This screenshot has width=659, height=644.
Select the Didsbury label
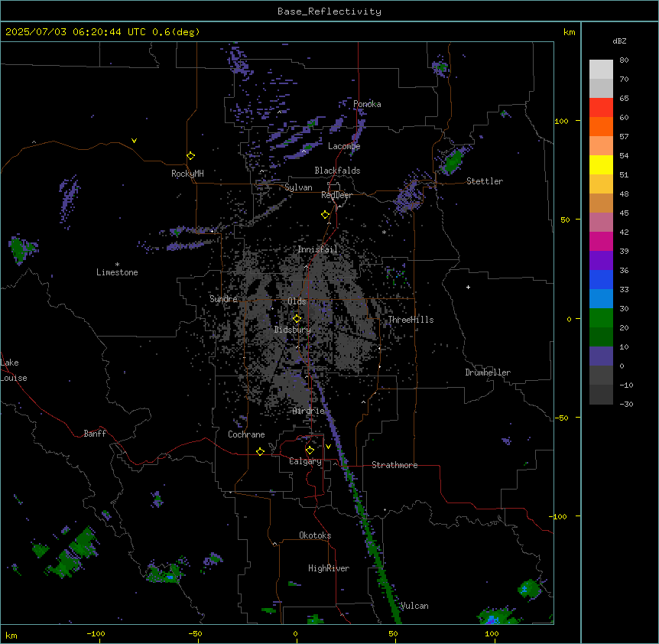pyautogui.click(x=293, y=330)
